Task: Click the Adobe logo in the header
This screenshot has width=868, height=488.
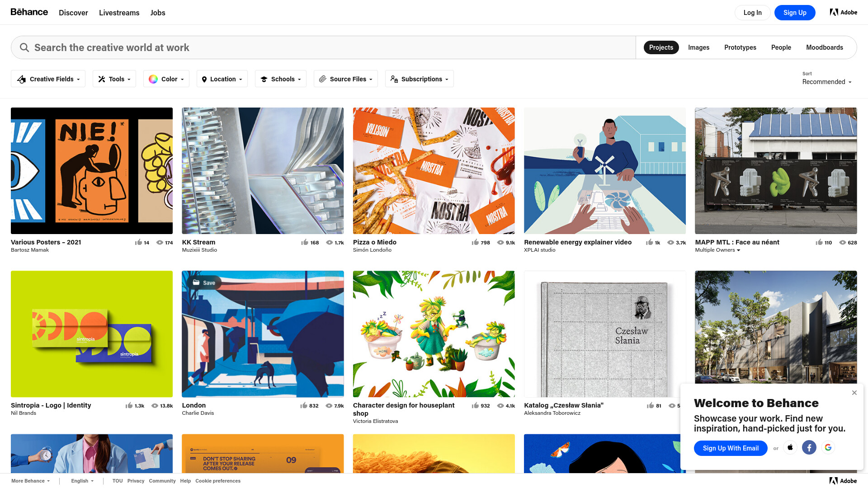Action: (x=844, y=12)
